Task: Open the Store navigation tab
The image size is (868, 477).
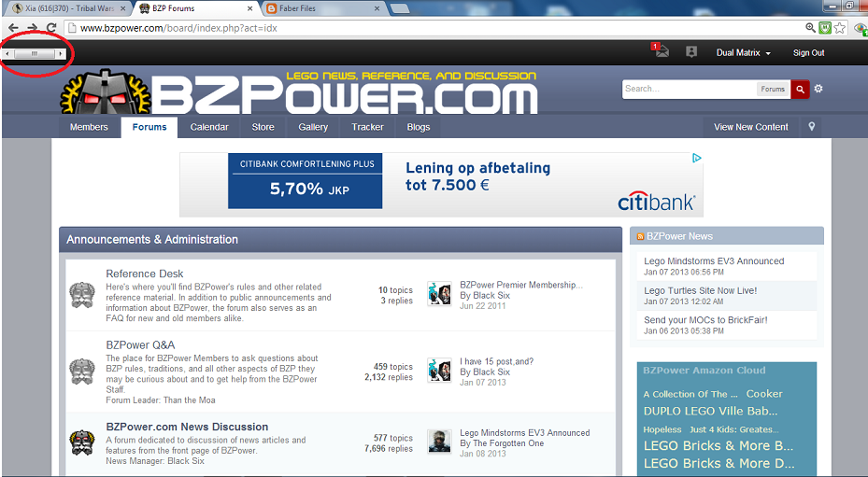Action: tap(263, 127)
